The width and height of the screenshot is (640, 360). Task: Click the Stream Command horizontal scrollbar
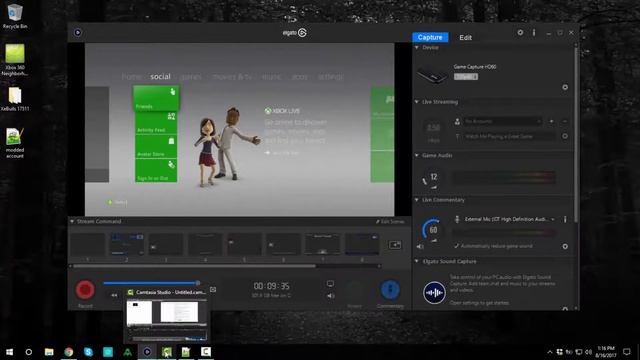click(x=194, y=266)
